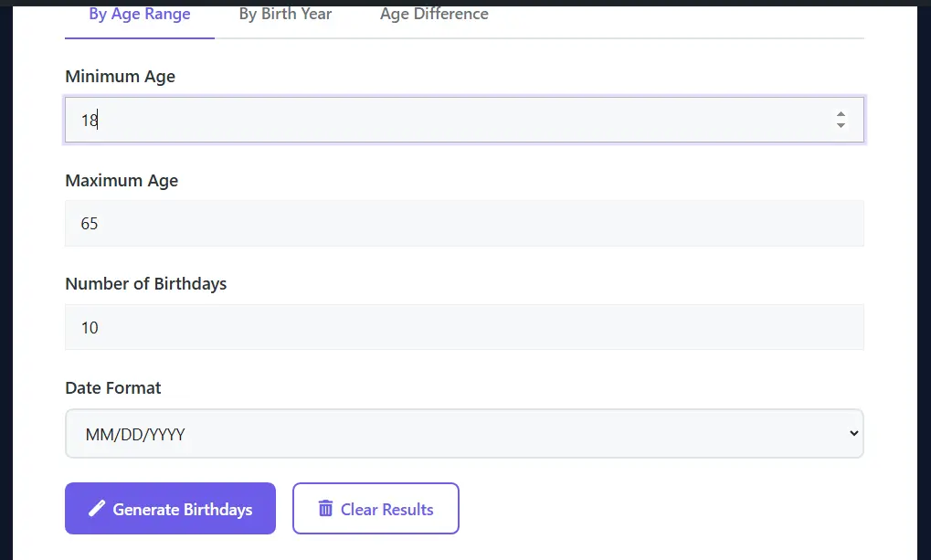931x560 pixels.
Task: Click the pencil icon on Generate Birthdays
Action: pyautogui.click(x=98, y=509)
